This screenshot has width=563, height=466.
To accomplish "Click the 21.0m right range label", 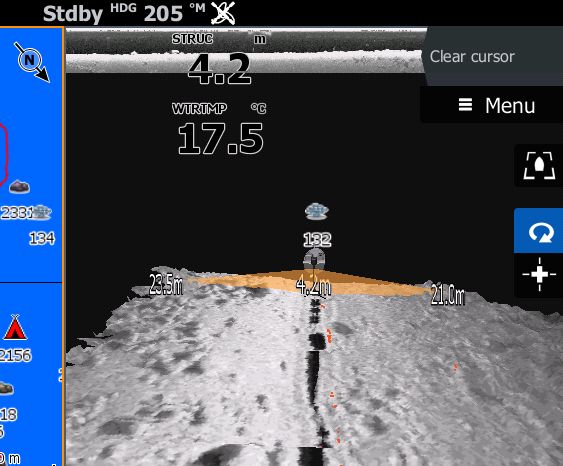I will click(448, 295).
